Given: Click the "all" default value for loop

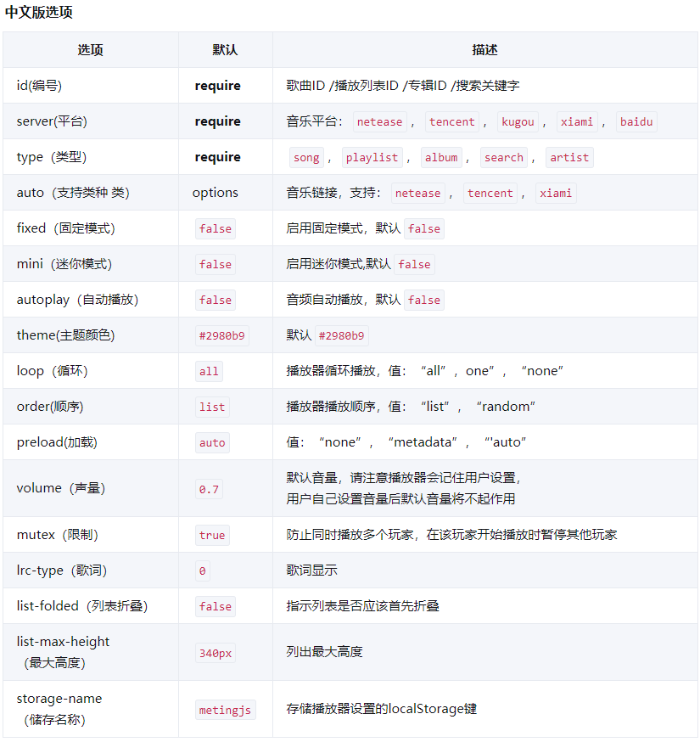Looking at the screenshot, I should (209, 371).
